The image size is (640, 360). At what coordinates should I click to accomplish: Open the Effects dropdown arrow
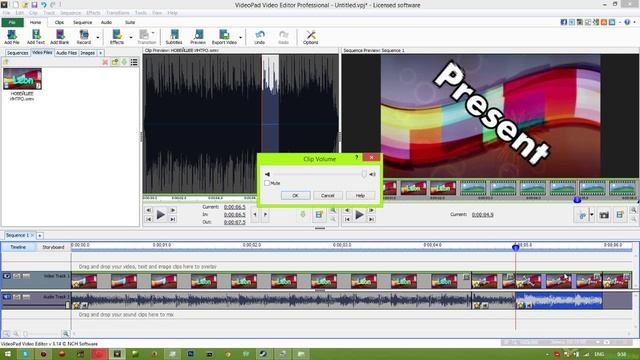pos(131,38)
